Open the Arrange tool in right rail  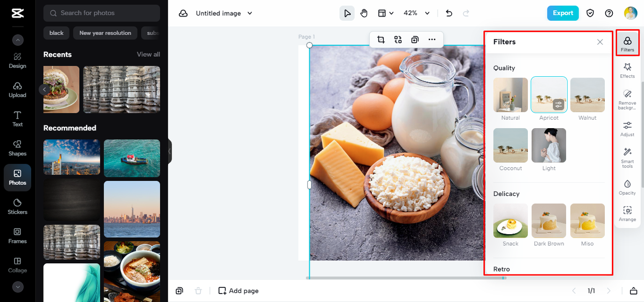pos(627,214)
